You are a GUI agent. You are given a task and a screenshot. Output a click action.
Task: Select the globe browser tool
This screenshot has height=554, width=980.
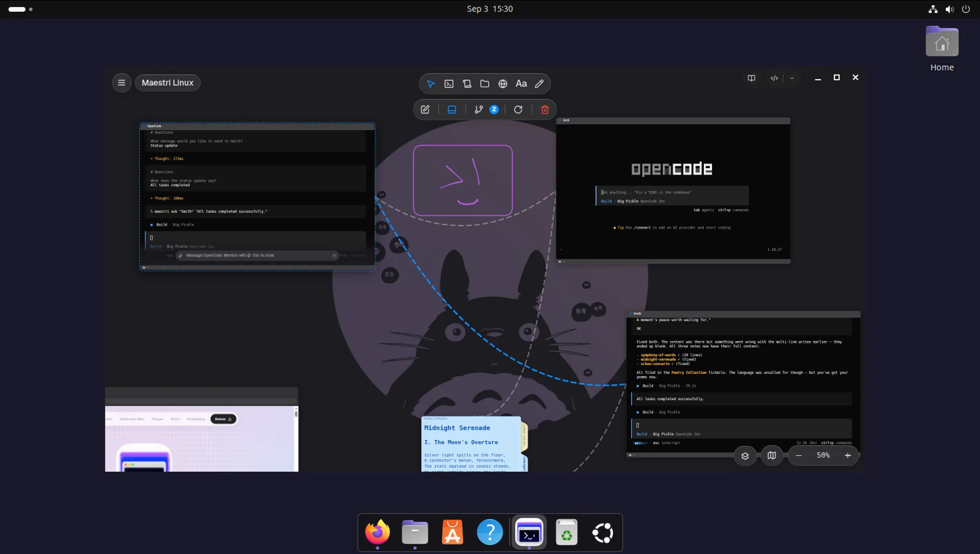(x=503, y=84)
